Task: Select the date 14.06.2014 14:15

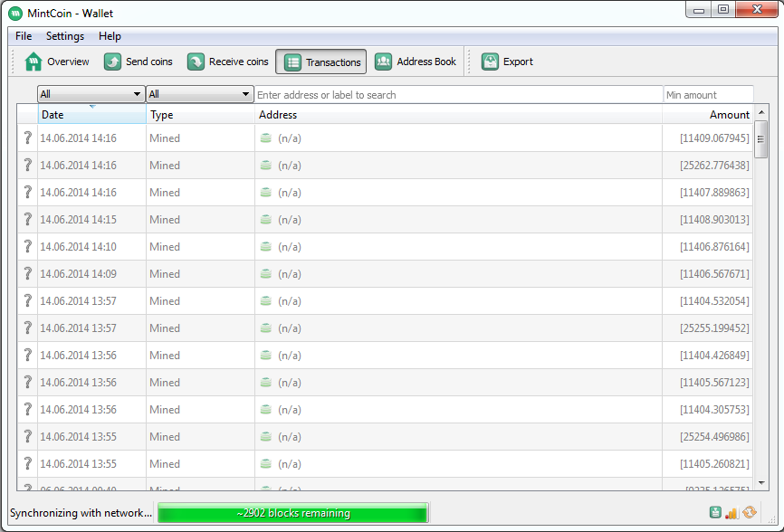Action: [x=79, y=219]
